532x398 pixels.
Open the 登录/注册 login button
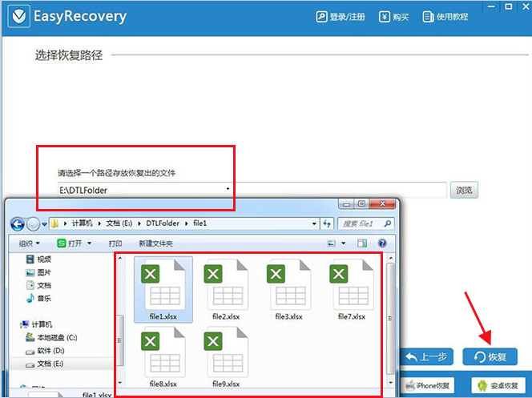coord(341,17)
